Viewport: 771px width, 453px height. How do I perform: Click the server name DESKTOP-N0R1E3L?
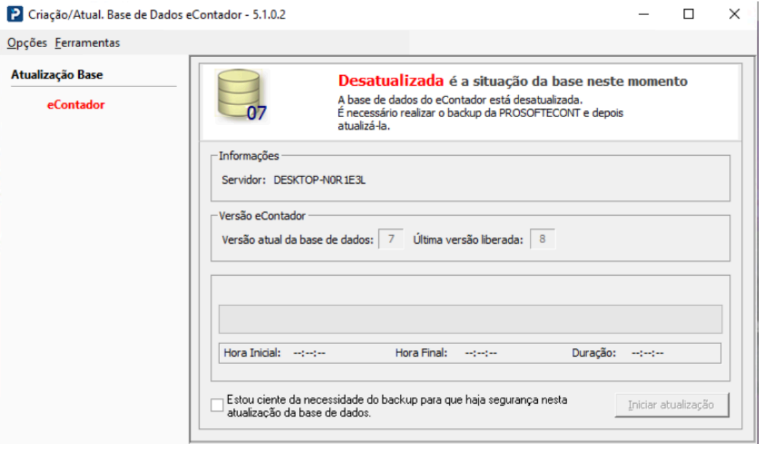(320, 181)
